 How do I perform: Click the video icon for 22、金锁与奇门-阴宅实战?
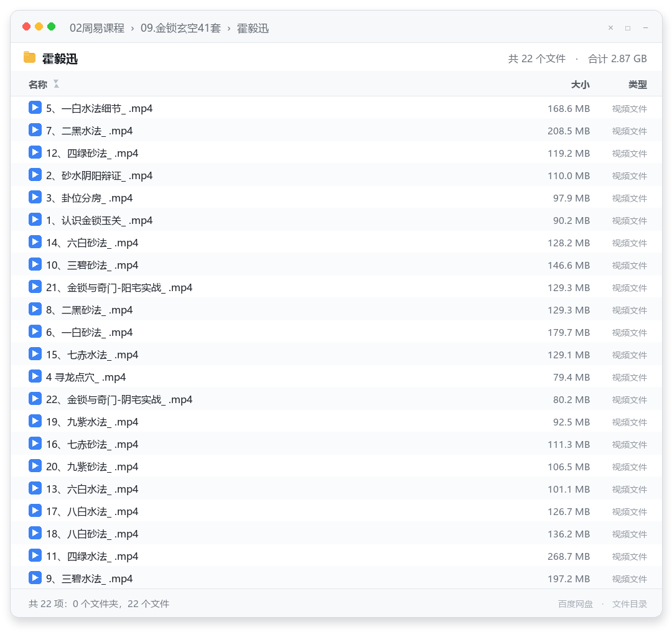[x=35, y=399]
